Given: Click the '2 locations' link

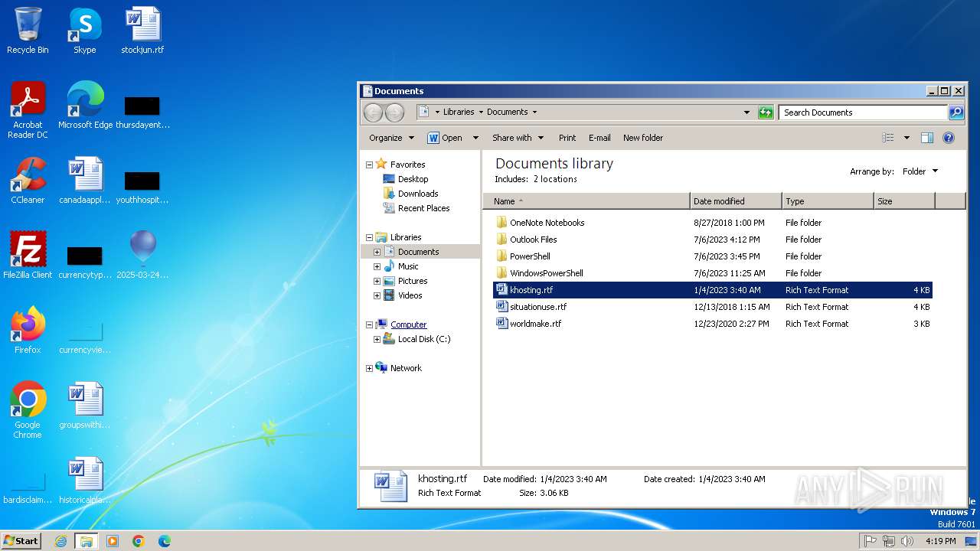Looking at the screenshot, I should coord(555,179).
